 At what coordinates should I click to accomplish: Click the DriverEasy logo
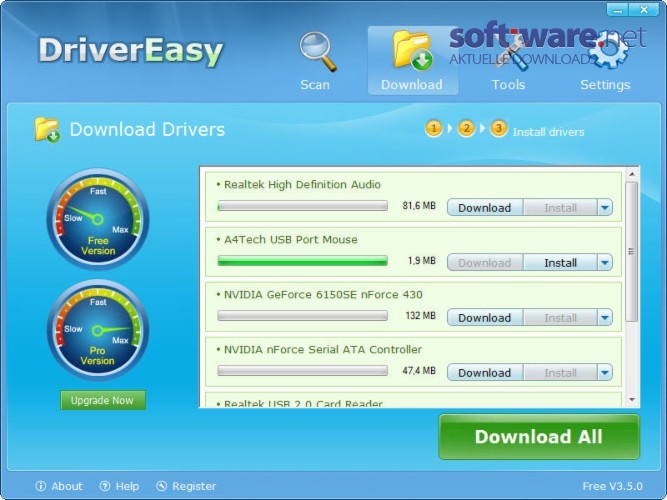(131, 51)
